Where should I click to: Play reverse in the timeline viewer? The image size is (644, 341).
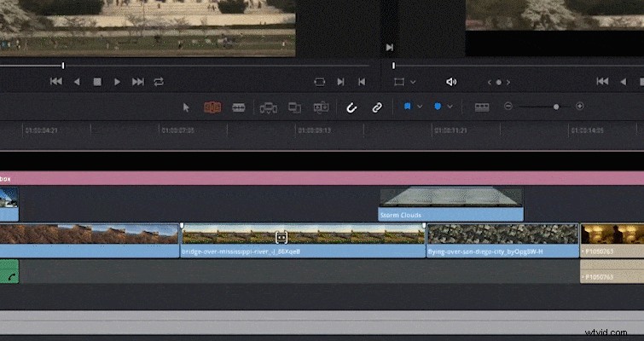(624, 82)
